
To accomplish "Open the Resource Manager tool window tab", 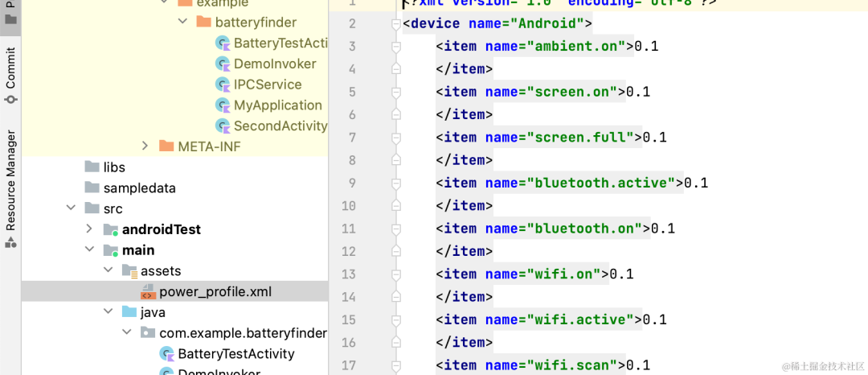I will (10, 187).
